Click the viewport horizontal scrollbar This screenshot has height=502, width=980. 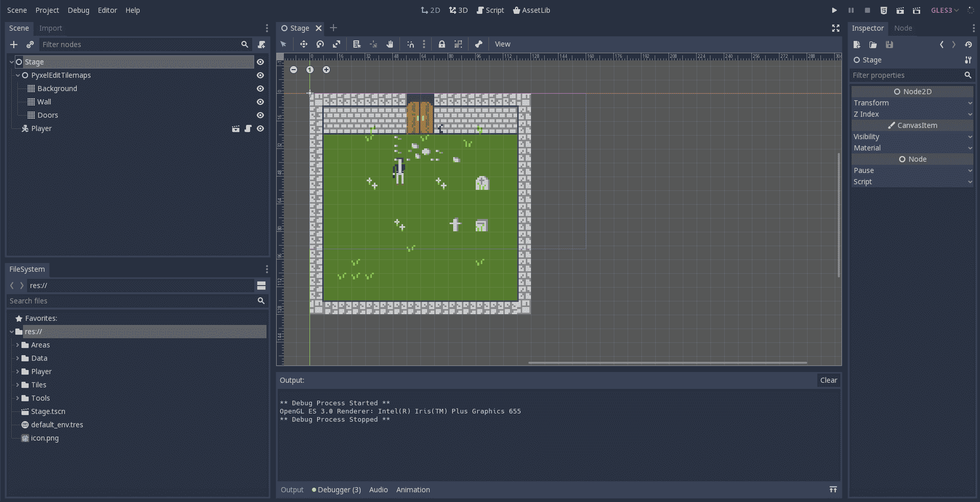667,363
